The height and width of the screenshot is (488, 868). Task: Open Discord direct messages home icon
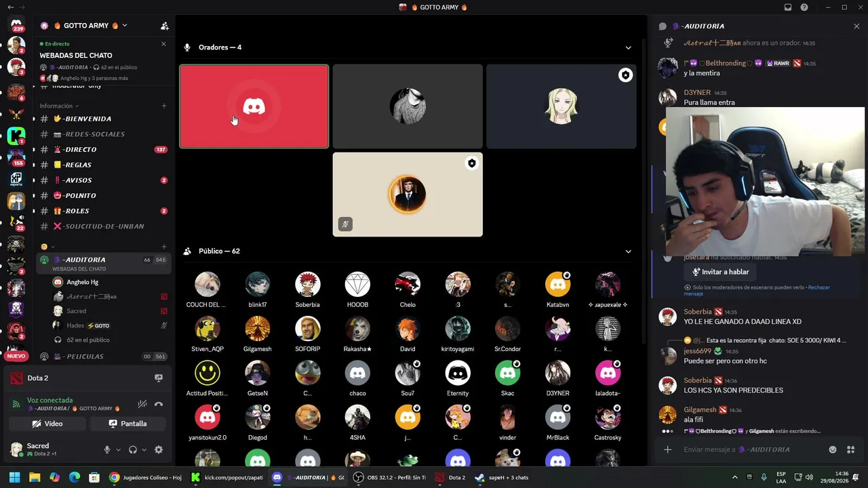(x=16, y=25)
